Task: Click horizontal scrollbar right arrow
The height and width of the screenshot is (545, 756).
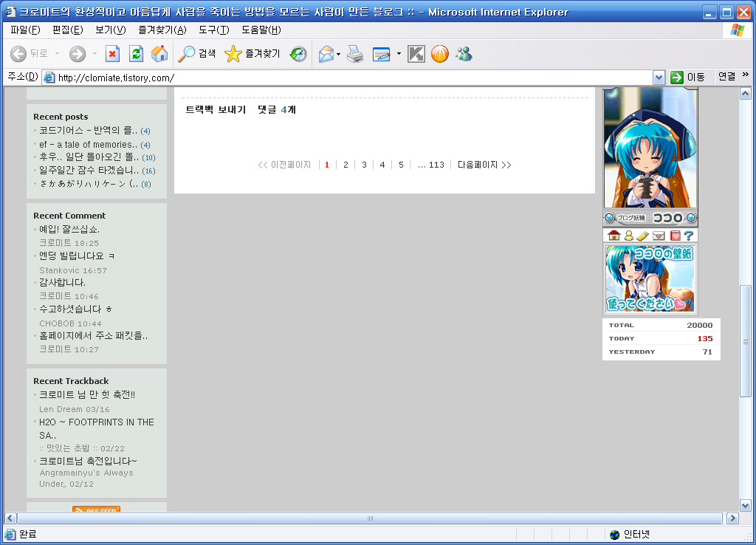Action: (x=733, y=518)
